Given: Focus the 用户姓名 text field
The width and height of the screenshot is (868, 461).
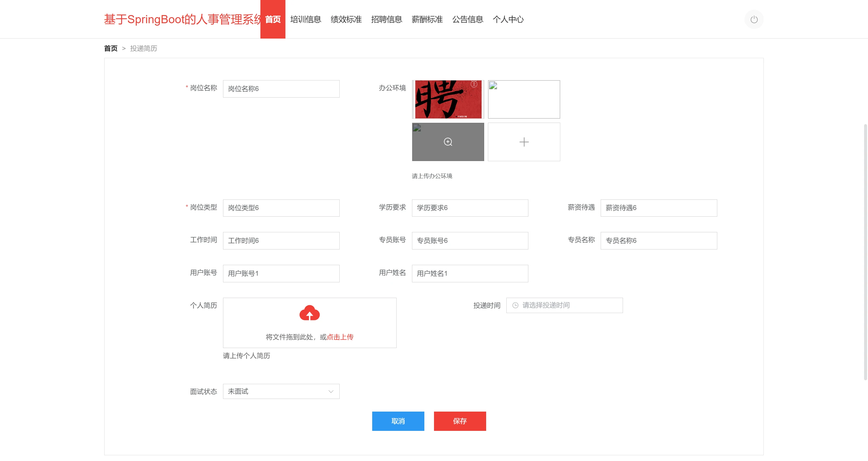Looking at the screenshot, I should [470, 273].
